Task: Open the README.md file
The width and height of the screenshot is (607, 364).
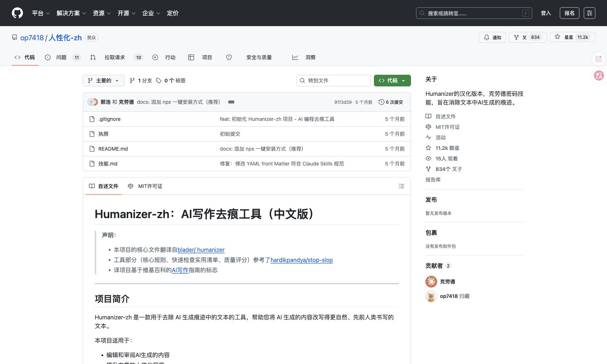Action: coord(113,149)
